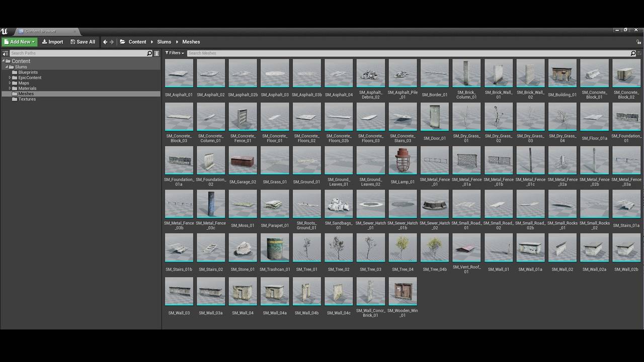The height and width of the screenshot is (362, 644).
Task: Click the SM_Grass_01 label
Action: [275, 182]
